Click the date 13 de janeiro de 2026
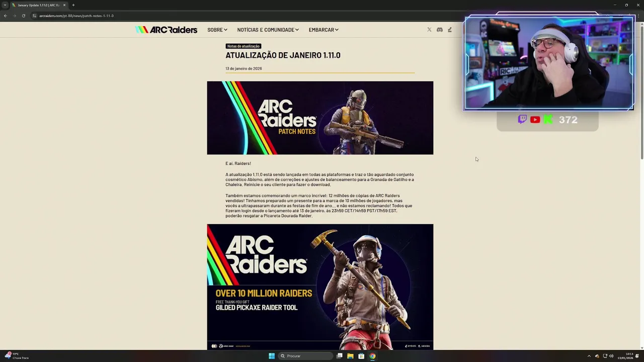Image resolution: width=644 pixels, height=362 pixels. coord(244,68)
